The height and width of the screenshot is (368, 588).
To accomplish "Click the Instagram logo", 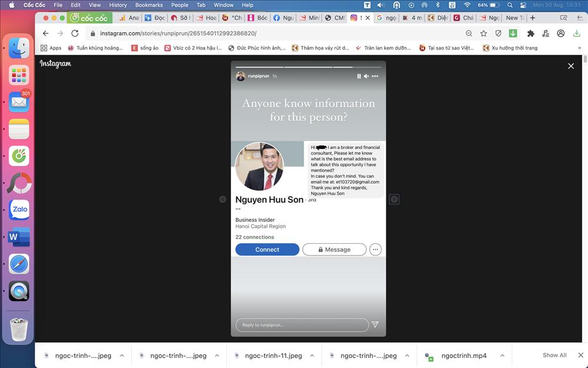I will coord(55,64).
